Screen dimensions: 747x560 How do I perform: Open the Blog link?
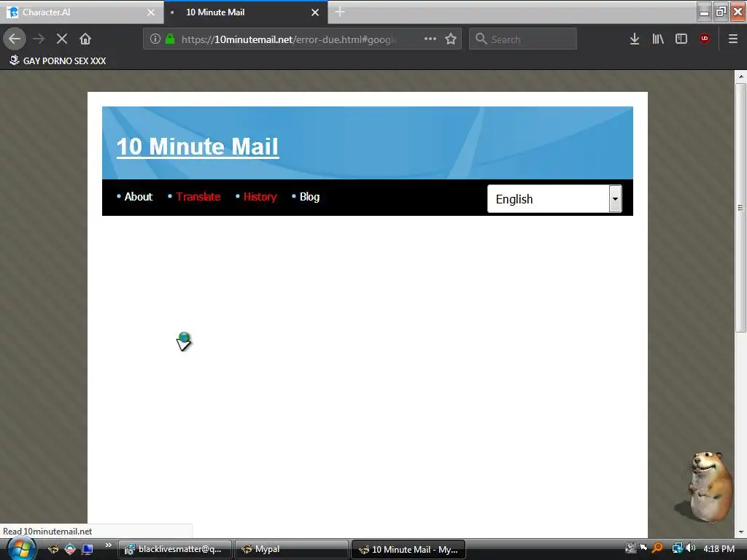click(x=309, y=197)
